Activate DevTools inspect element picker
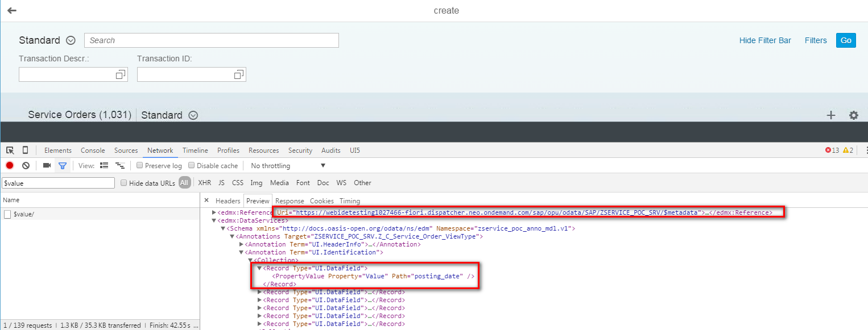The image size is (868, 330). [10, 151]
